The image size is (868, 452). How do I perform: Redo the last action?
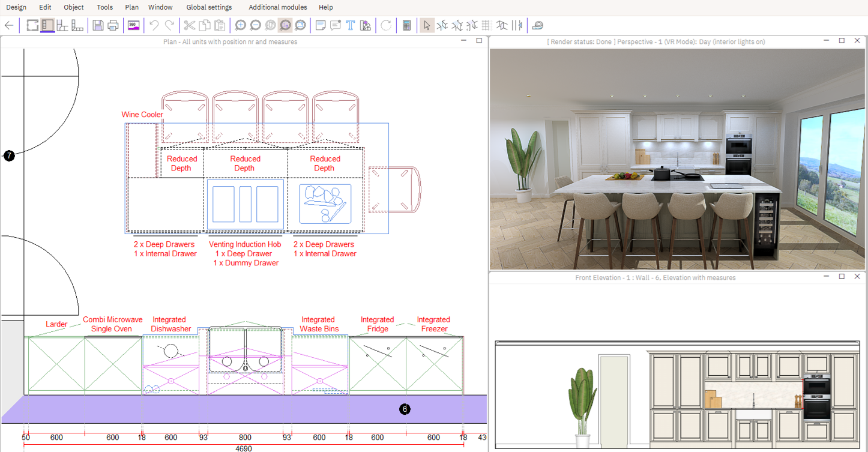click(x=170, y=25)
